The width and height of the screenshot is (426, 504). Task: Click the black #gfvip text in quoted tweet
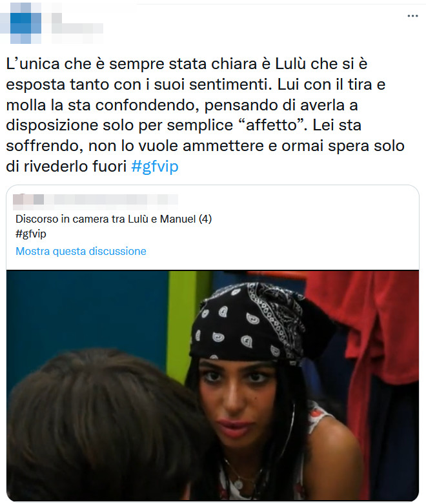pos(31,234)
